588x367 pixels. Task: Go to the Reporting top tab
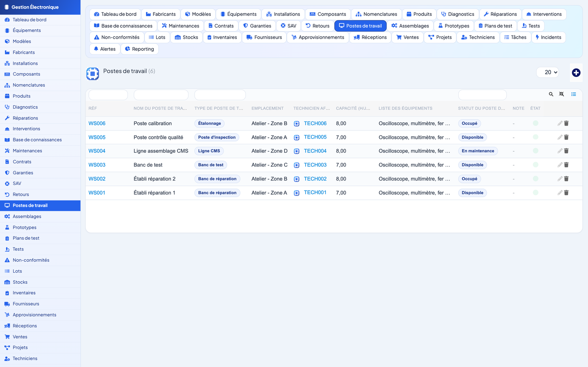pyautogui.click(x=140, y=49)
